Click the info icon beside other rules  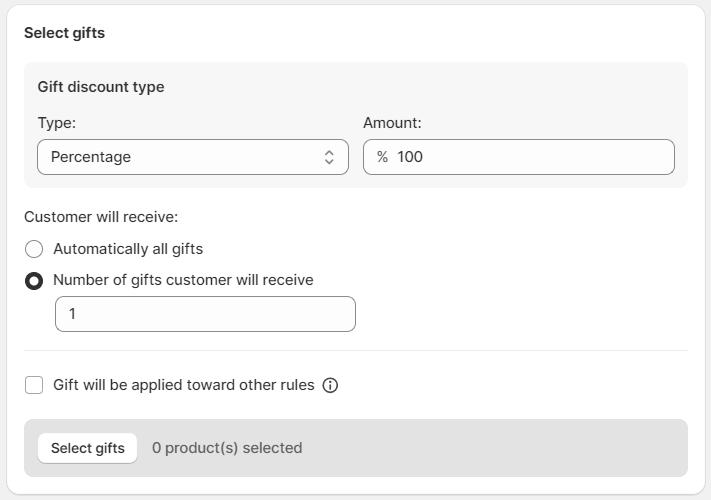(330, 385)
